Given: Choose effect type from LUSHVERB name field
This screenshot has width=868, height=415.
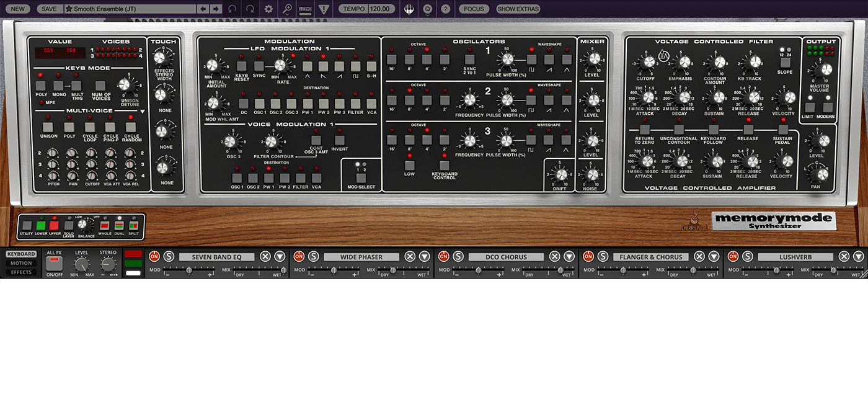Looking at the screenshot, I should pos(796,257).
